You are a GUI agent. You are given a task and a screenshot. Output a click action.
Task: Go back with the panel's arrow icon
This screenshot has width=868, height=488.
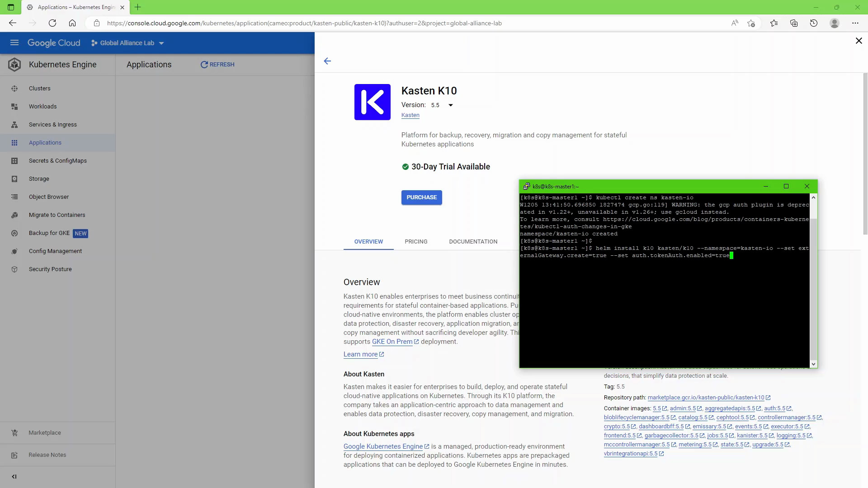click(327, 61)
